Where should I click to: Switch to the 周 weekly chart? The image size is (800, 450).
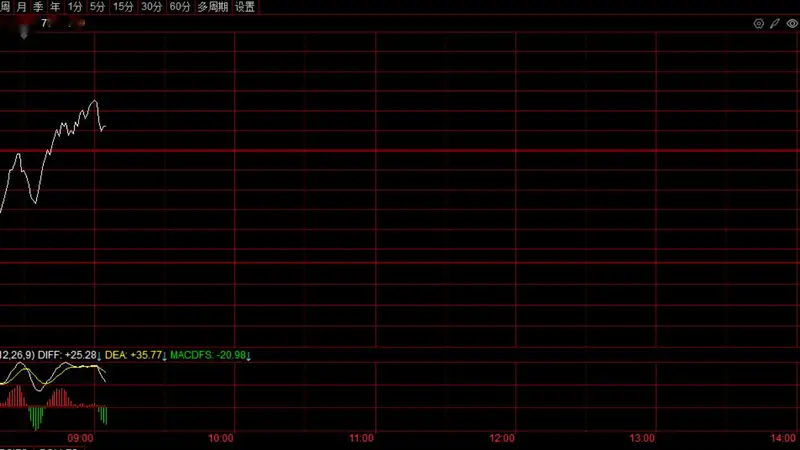[5, 7]
